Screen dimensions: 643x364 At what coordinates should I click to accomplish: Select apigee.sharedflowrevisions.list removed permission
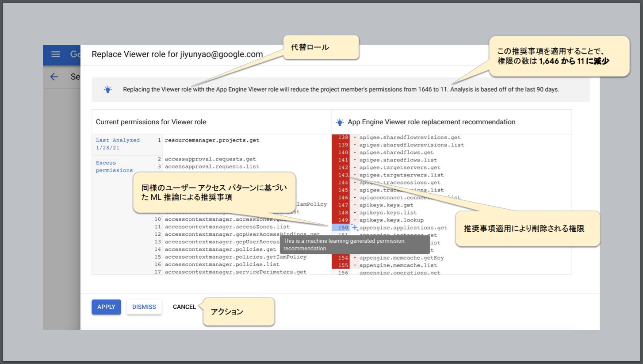(x=412, y=145)
